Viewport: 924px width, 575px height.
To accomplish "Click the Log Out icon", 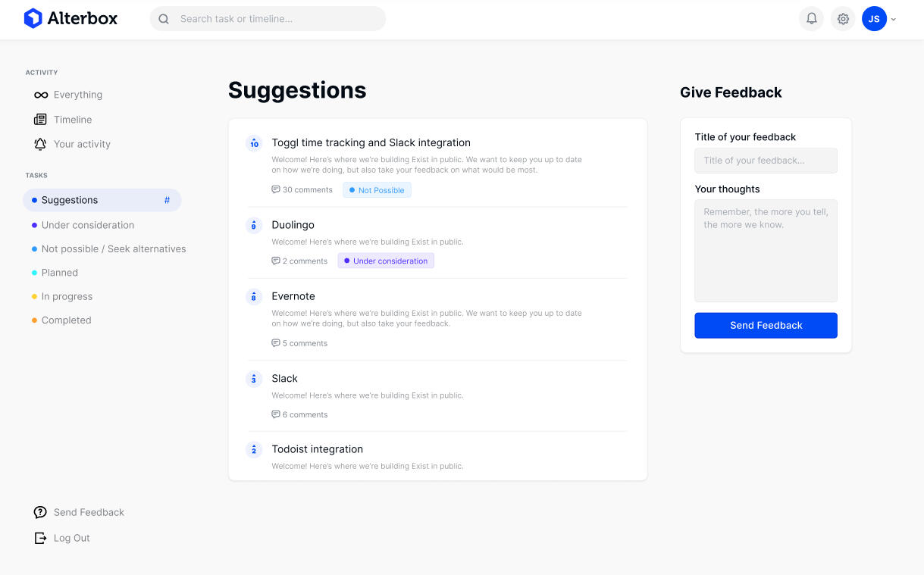I will pyautogui.click(x=40, y=538).
